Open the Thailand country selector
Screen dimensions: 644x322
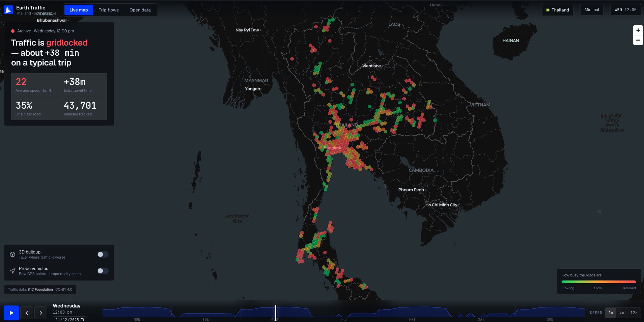tap(558, 10)
